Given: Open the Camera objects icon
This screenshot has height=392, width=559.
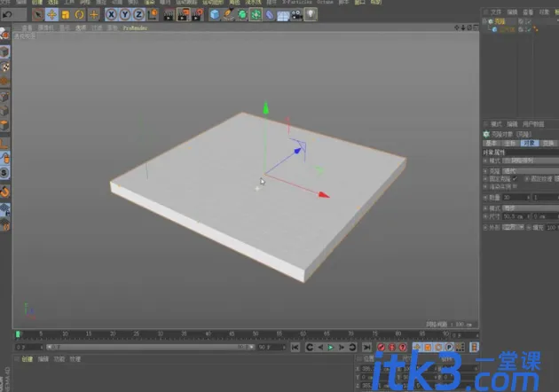Looking at the screenshot, I should (297, 14).
